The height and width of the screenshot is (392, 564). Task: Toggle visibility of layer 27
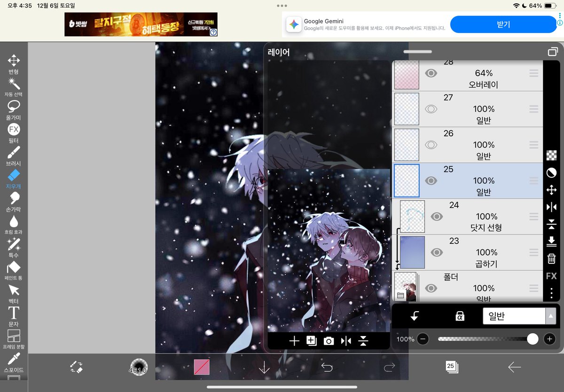tap(431, 109)
